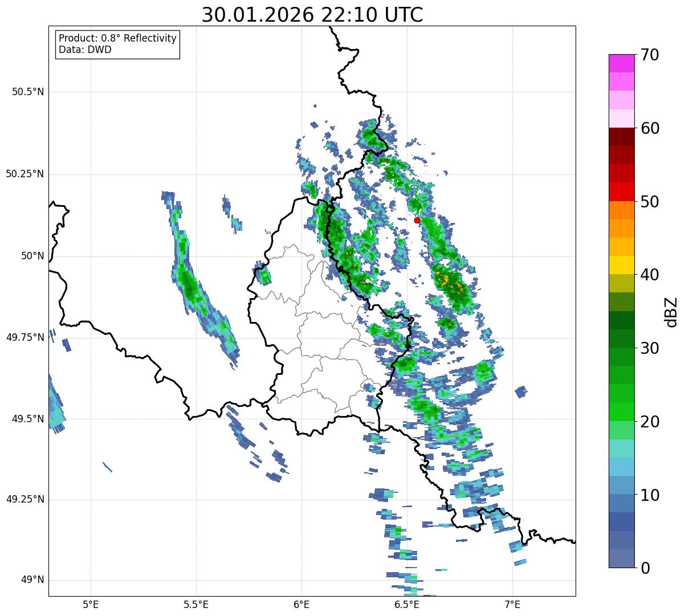Click the 50.5°N latitude label
Screen dimensions: 685x616
[x=27, y=92]
